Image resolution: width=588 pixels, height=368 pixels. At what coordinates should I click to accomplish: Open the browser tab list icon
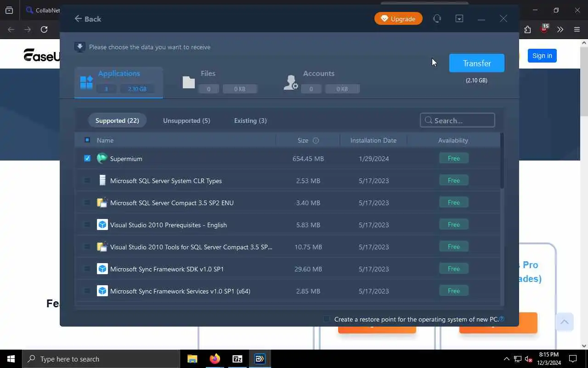click(9, 10)
